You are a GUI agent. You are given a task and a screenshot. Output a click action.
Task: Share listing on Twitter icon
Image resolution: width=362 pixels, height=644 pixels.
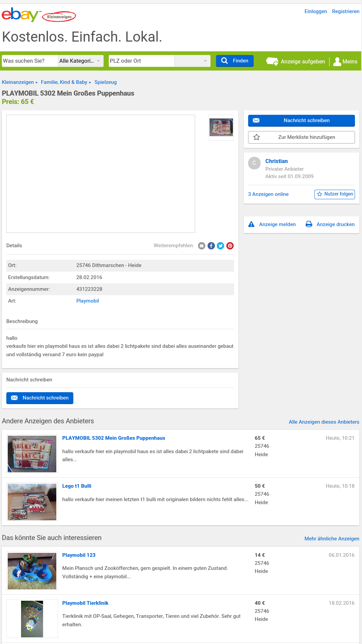[x=221, y=246]
